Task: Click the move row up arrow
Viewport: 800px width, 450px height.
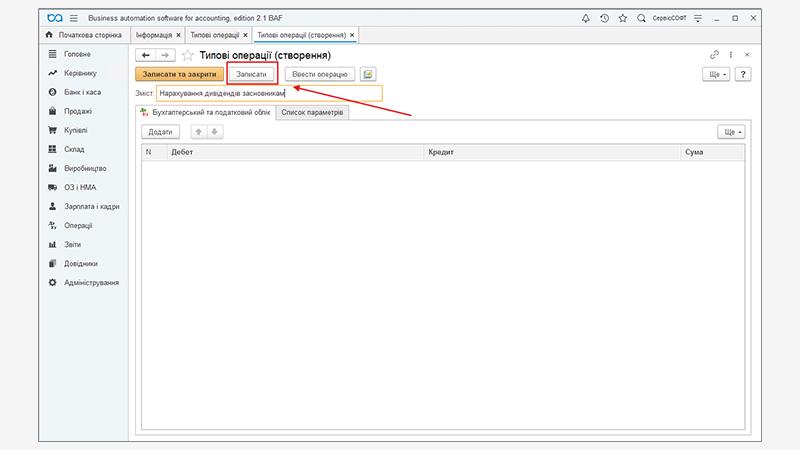Action: [x=199, y=132]
